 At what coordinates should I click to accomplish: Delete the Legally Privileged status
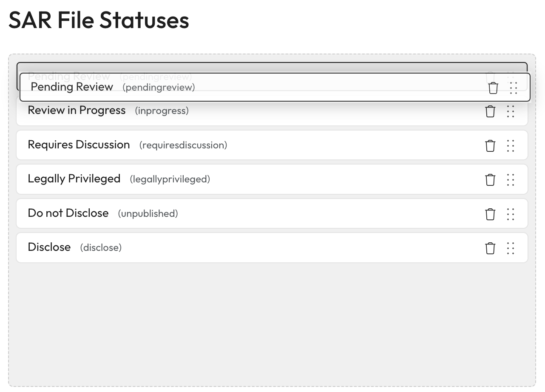tap(490, 179)
